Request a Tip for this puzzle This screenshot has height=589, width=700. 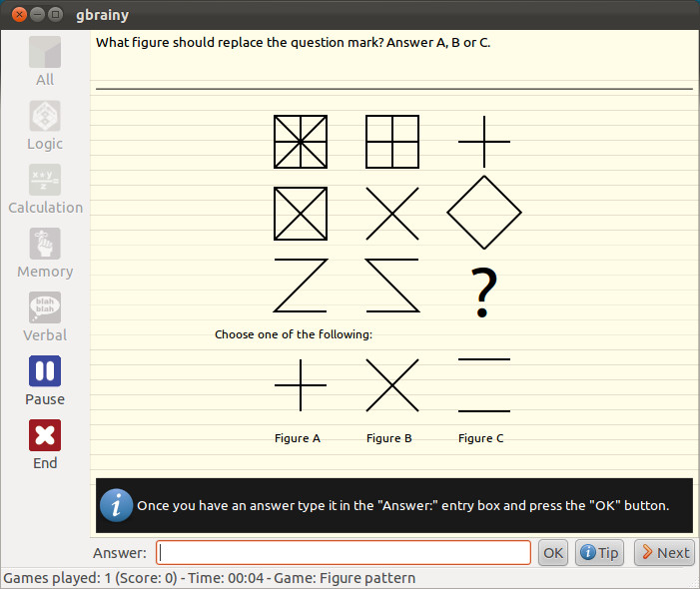point(599,553)
